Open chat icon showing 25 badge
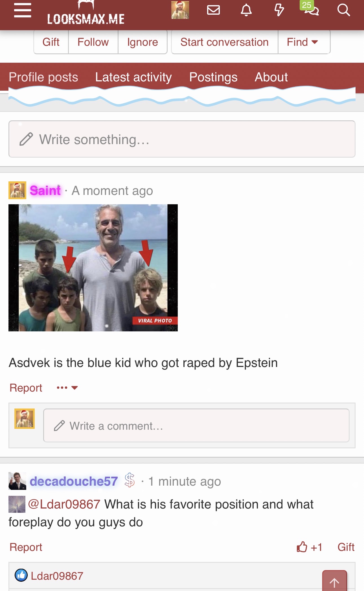The height and width of the screenshot is (591, 364). coord(310,9)
